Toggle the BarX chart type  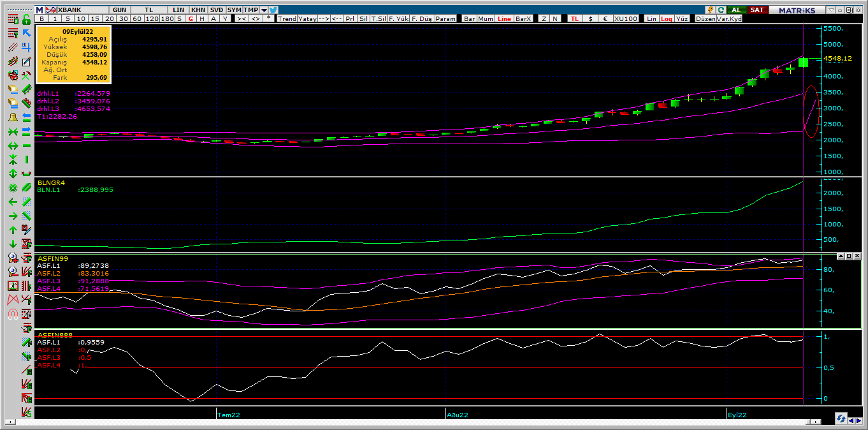[523, 19]
